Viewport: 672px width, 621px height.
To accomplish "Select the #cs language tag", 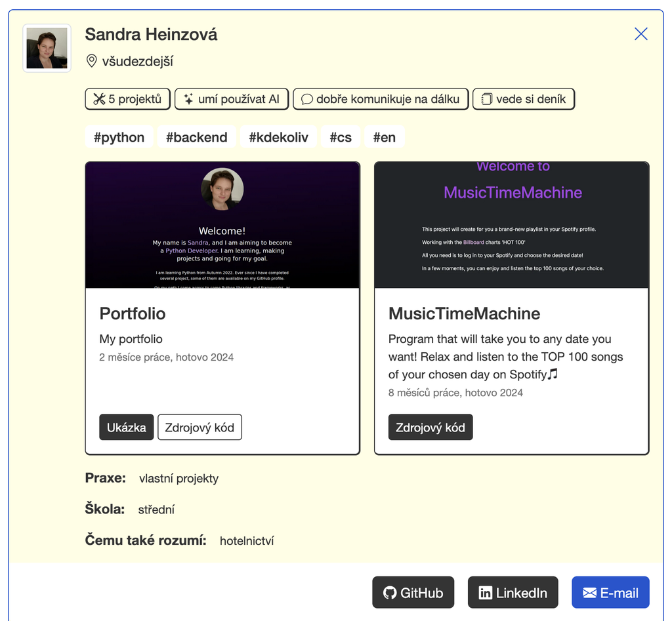I will click(x=340, y=137).
